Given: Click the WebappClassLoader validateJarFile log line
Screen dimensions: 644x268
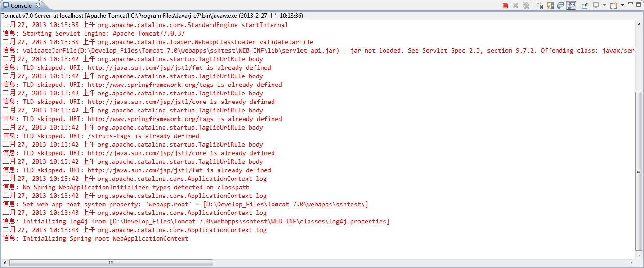Looking at the screenshot, I should (158, 42).
